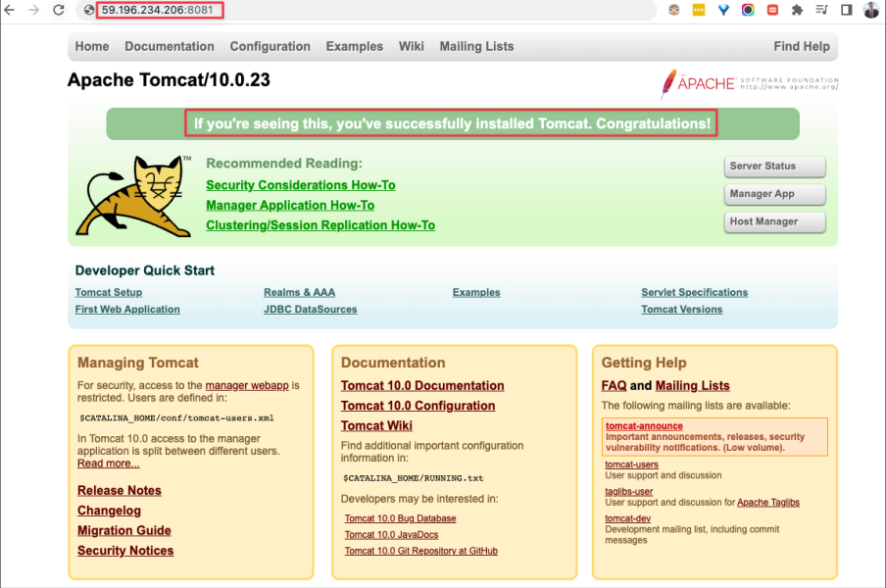Screen dimensions: 886x588
Task: Open the rainbow-ring camera extension icon
Action: pos(748,10)
